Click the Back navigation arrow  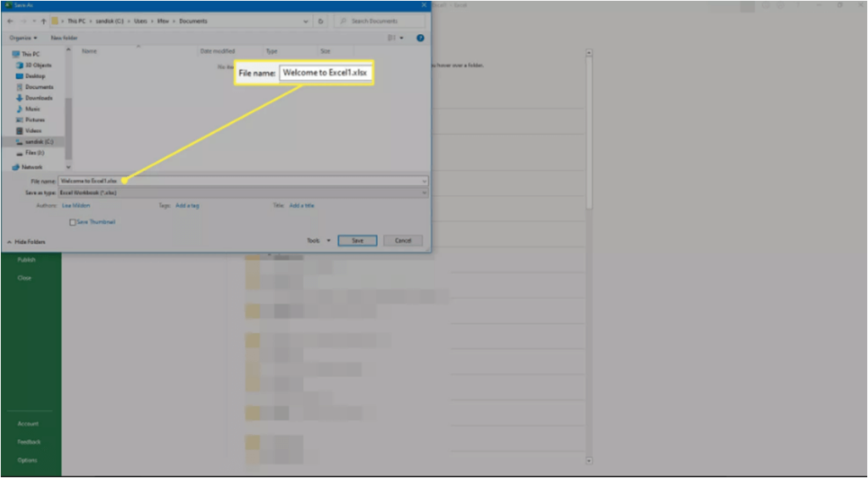(x=10, y=20)
